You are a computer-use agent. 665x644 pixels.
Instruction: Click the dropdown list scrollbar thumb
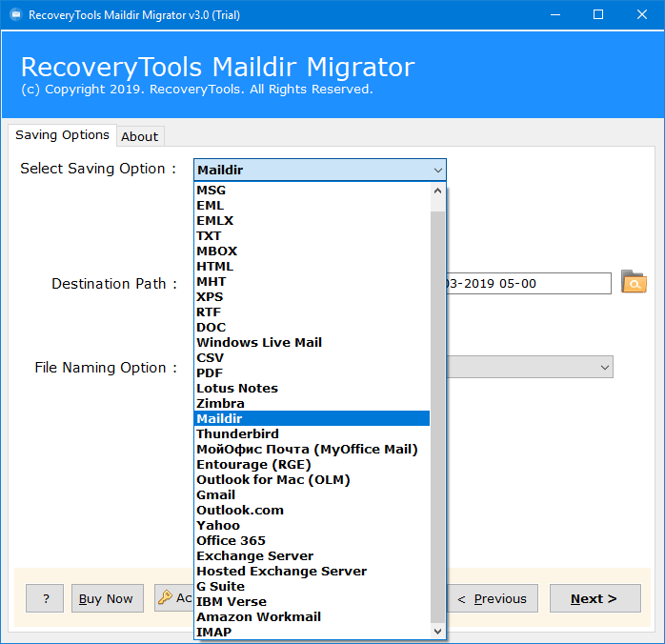pos(437,417)
